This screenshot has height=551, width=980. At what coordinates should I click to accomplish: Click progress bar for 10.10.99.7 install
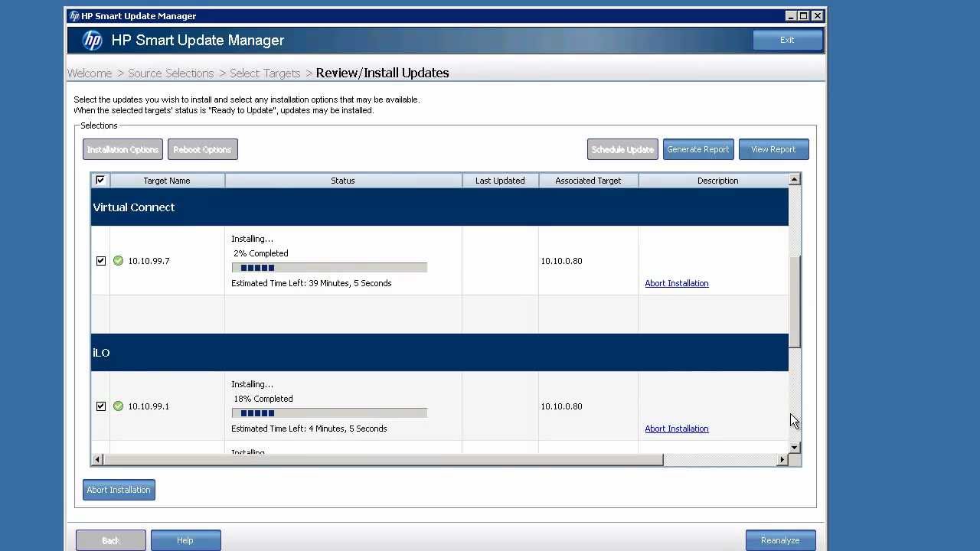click(329, 268)
